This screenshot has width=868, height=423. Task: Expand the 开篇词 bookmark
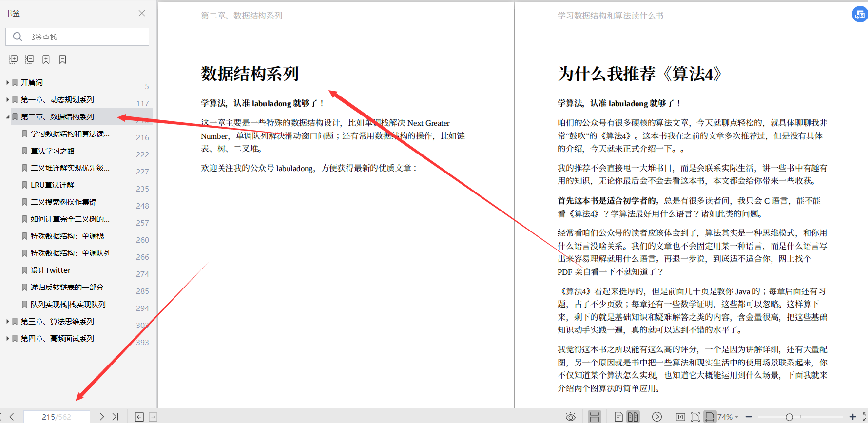(x=8, y=83)
